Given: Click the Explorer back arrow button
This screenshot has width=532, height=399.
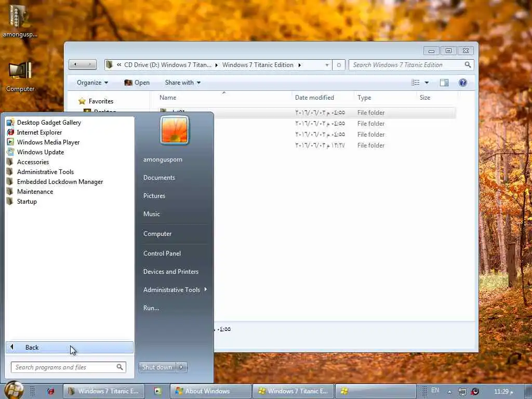Looking at the screenshot, I should (x=75, y=64).
